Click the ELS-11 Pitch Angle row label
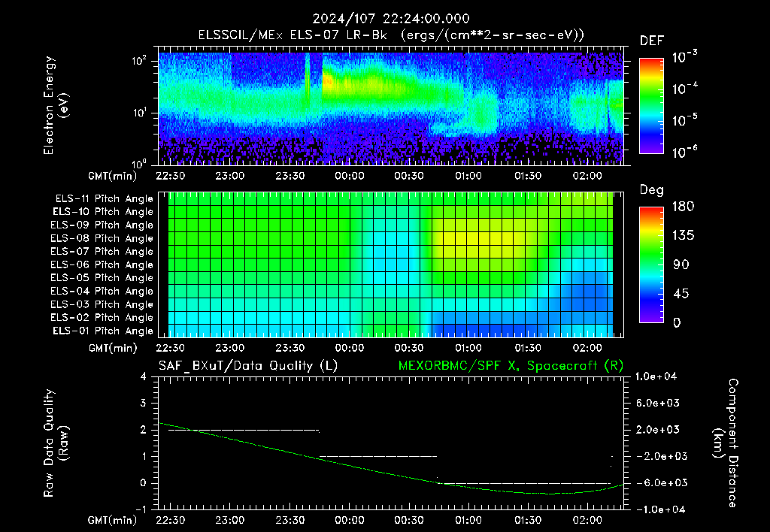 tap(104, 199)
